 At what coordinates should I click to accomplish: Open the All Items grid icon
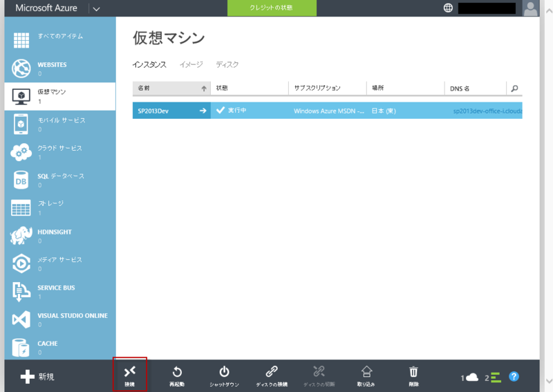pos(21,40)
